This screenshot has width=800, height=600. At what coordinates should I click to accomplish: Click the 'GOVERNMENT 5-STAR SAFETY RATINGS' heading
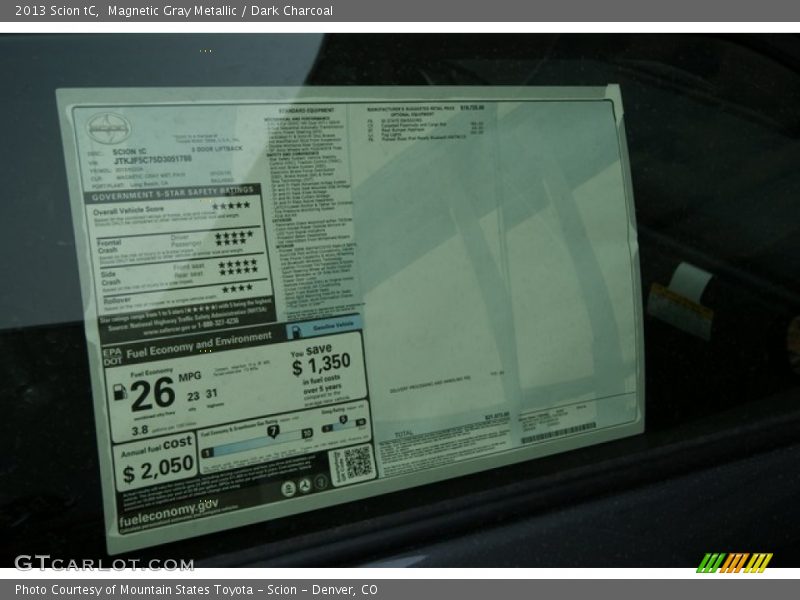[172, 193]
